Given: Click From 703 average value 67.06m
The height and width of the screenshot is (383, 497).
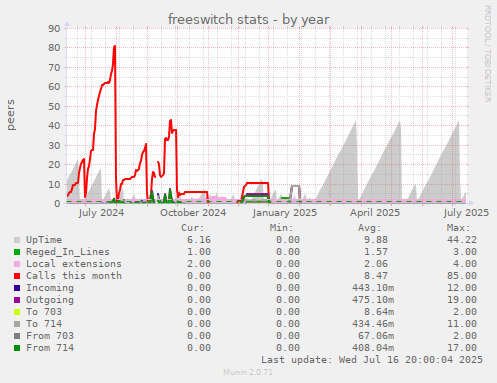Looking at the screenshot, I should (376, 336).
